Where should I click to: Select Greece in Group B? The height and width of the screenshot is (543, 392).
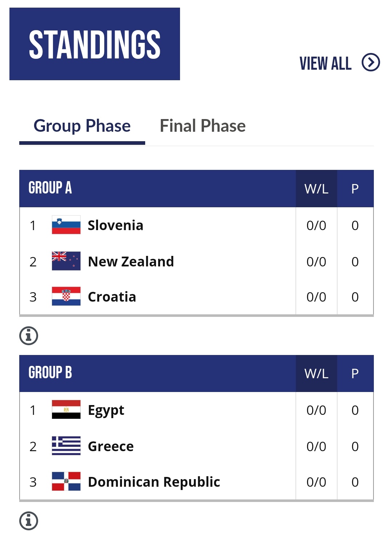[111, 446]
